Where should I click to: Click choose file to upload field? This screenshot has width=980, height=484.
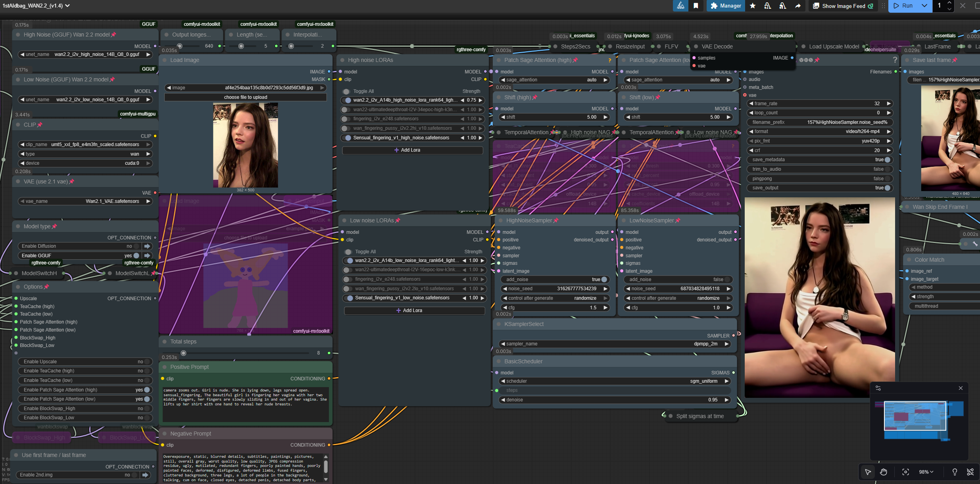tap(245, 97)
